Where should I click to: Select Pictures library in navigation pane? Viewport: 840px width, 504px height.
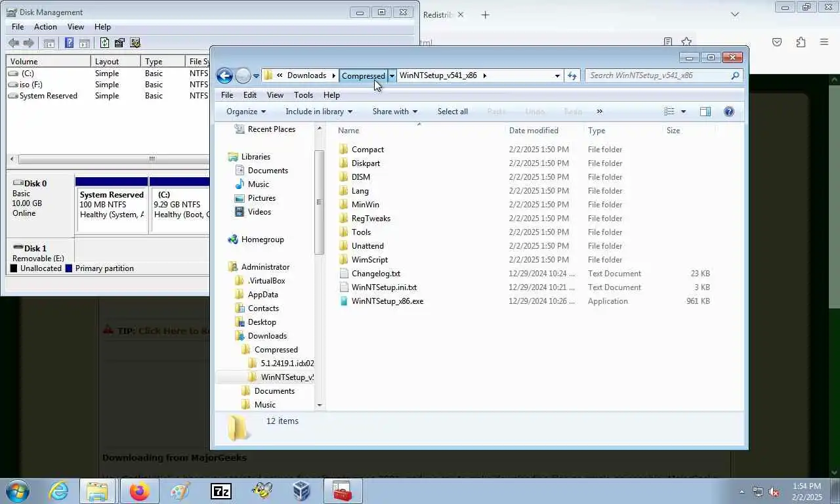(261, 198)
